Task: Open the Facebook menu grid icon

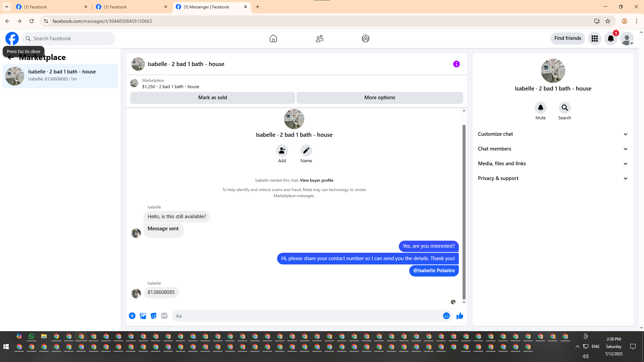Action: tap(594, 39)
